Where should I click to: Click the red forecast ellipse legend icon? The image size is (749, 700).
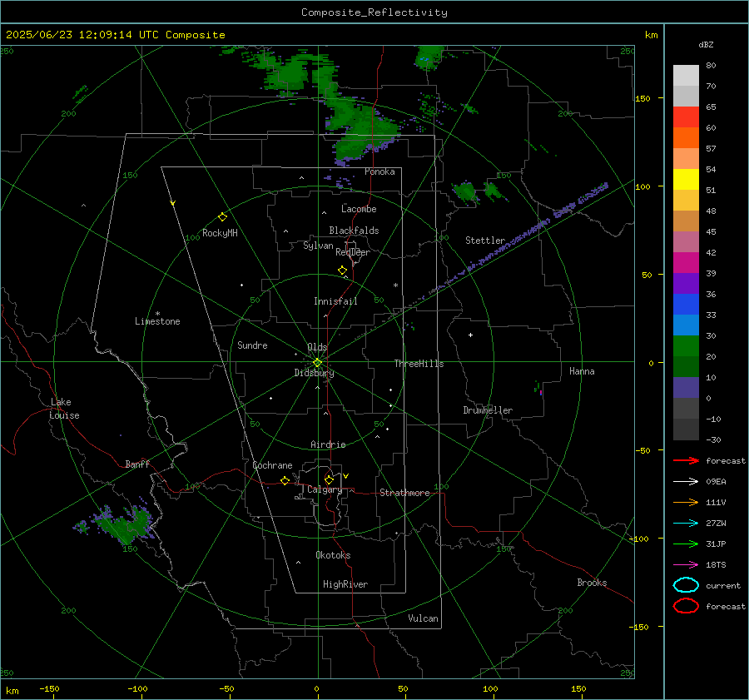click(686, 606)
